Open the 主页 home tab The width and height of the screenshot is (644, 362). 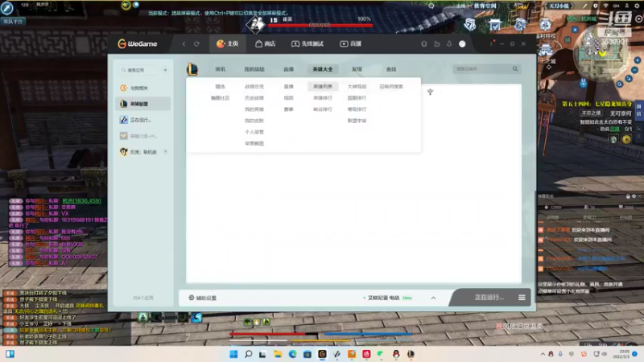(228, 43)
